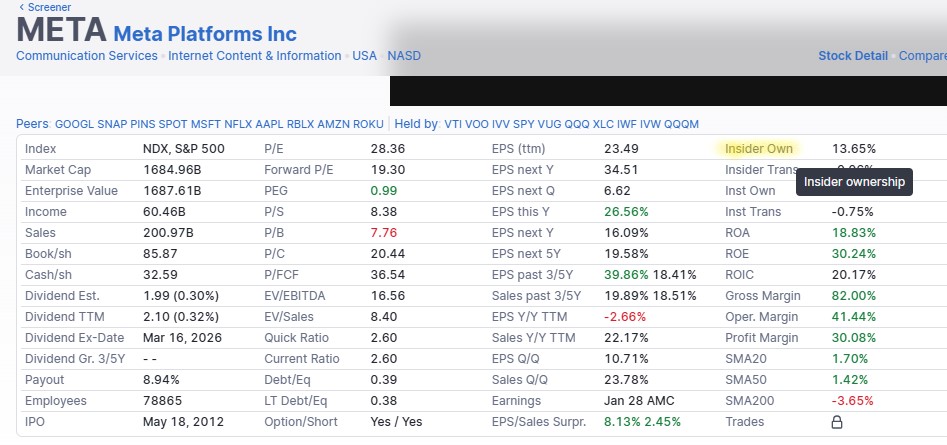This screenshot has width=947, height=445.
Task: Open peer ticker NFLX
Action: click(238, 124)
